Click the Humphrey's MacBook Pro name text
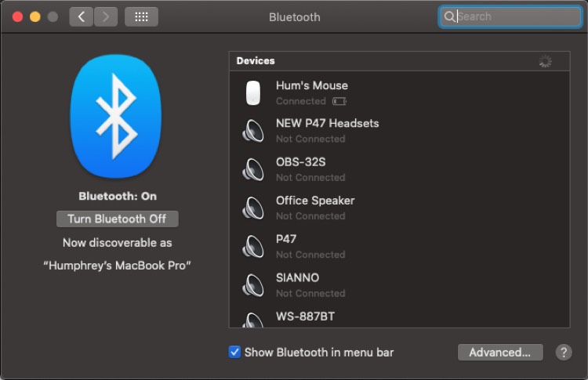This screenshot has height=380, width=588. [x=117, y=266]
